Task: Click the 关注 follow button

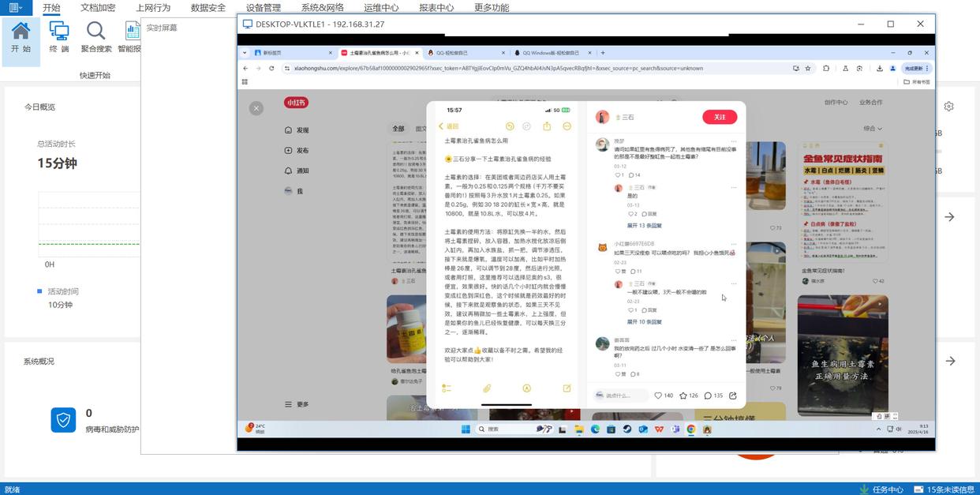Action: click(720, 117)
